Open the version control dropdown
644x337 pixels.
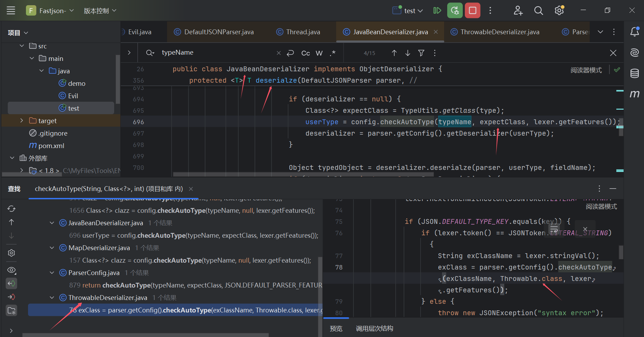tap(100, 11)
